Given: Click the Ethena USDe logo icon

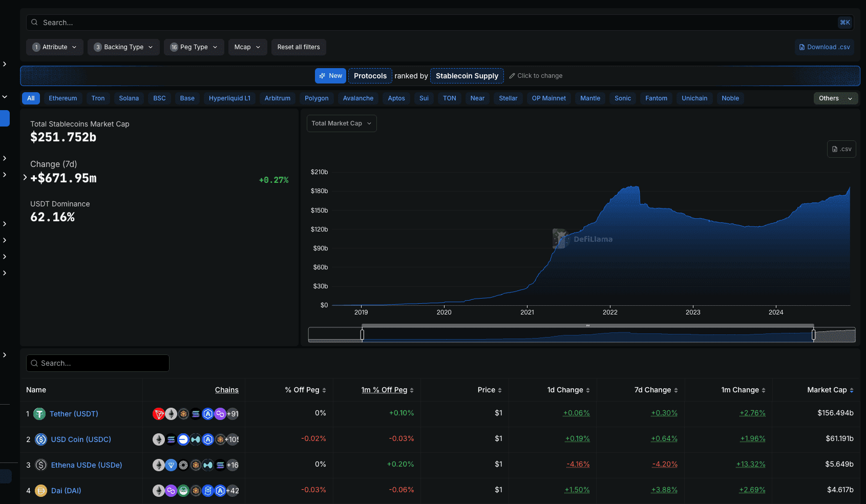Looking at the screenshot, I should (41, 465).
